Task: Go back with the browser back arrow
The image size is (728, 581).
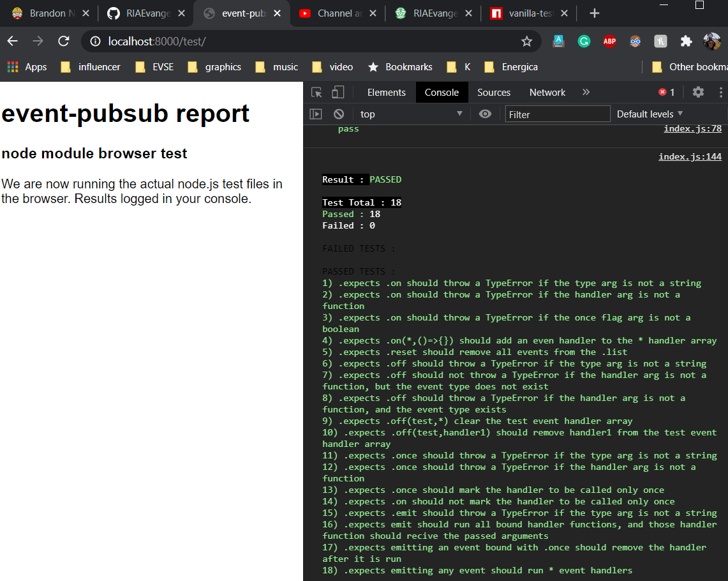Action: 13,41
